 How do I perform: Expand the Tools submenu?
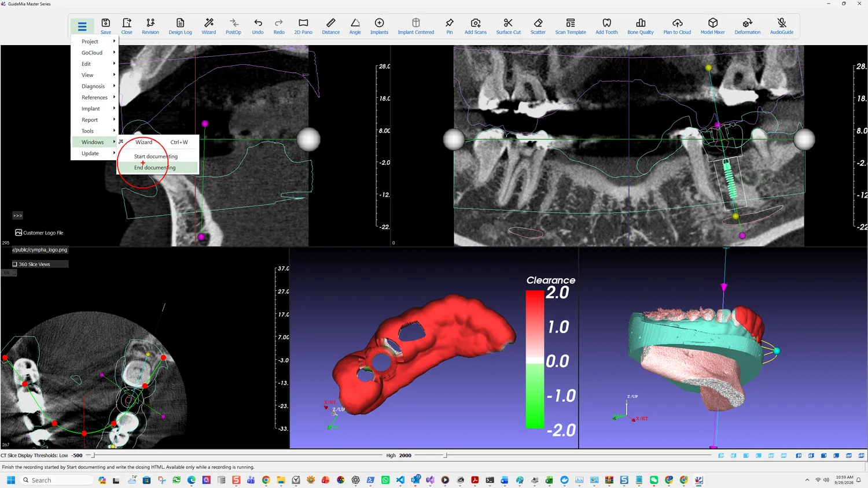click(x=94, y=131)
